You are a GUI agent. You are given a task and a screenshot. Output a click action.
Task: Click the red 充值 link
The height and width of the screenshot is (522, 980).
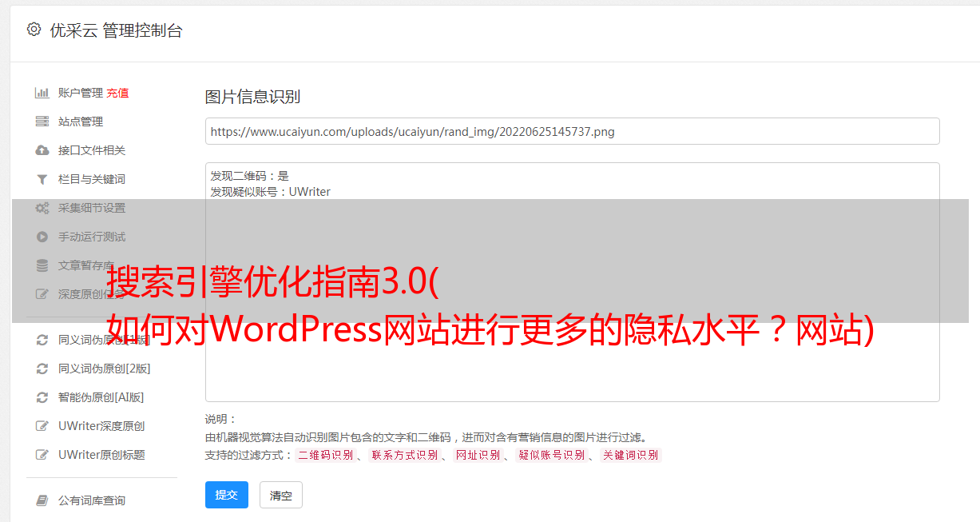tap(117, 93)
